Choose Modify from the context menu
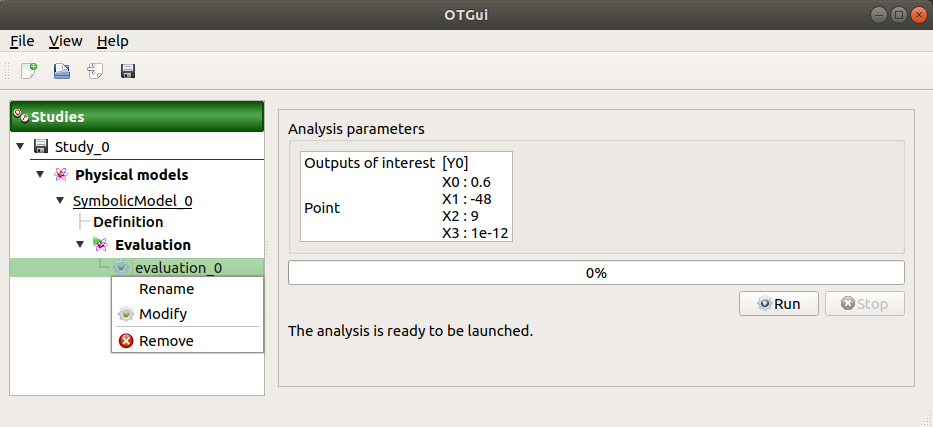The image size is (933, 427). (162, 314)
